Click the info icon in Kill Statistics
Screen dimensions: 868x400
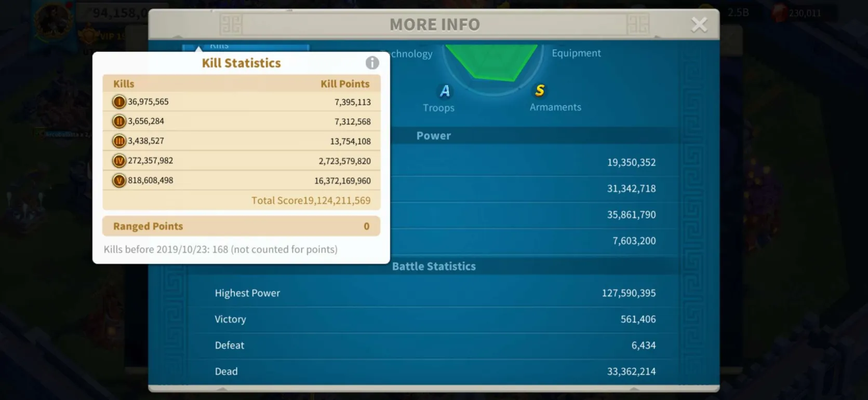click(x=372, y=63)
